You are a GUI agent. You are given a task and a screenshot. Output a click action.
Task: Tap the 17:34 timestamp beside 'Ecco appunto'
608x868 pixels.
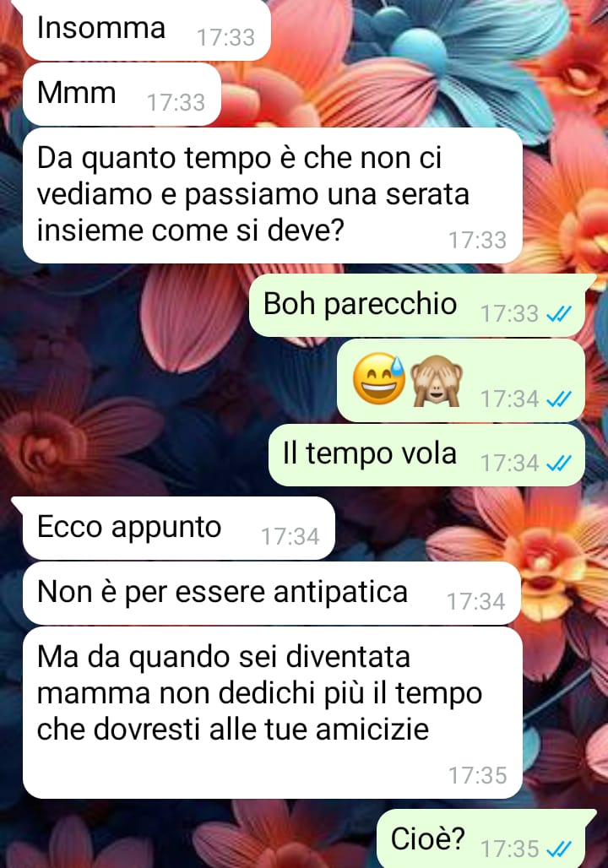[290, 536]
